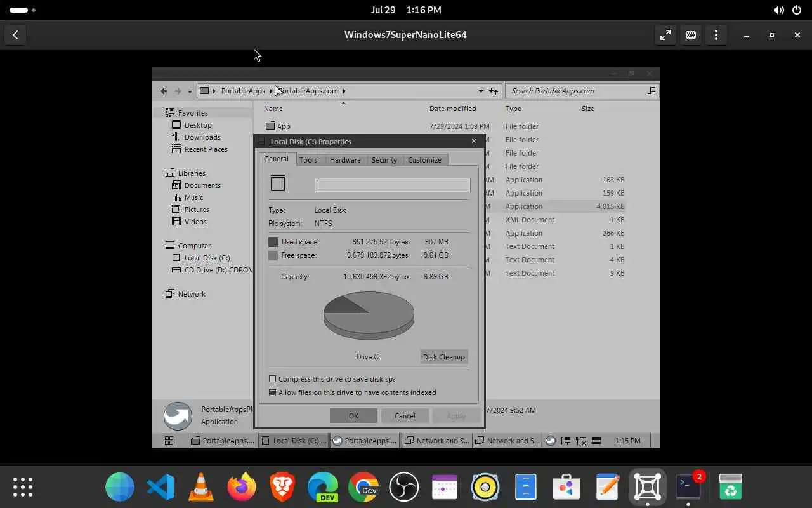This screenshot has width=812, height=508.
Task: Open the Security tab
Action: click(x=384, y=160)
